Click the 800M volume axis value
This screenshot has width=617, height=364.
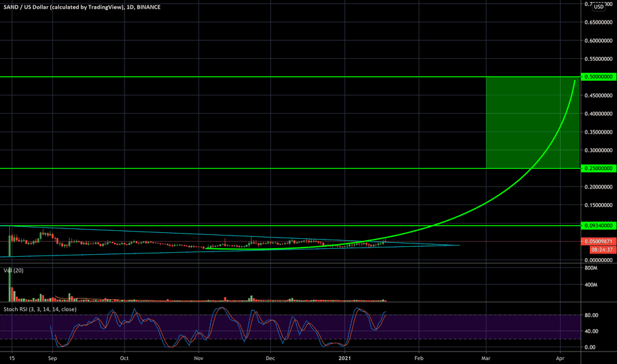[x=591, y=268]
